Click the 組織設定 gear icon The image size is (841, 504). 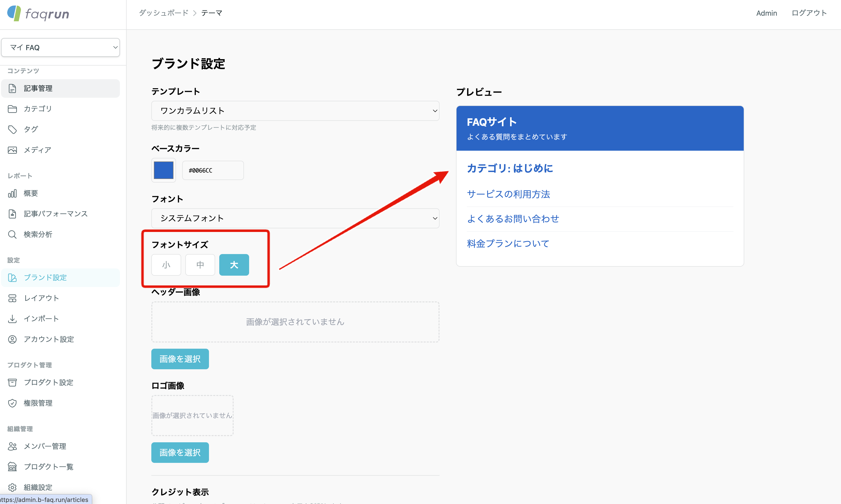click(x=12, y=488)
